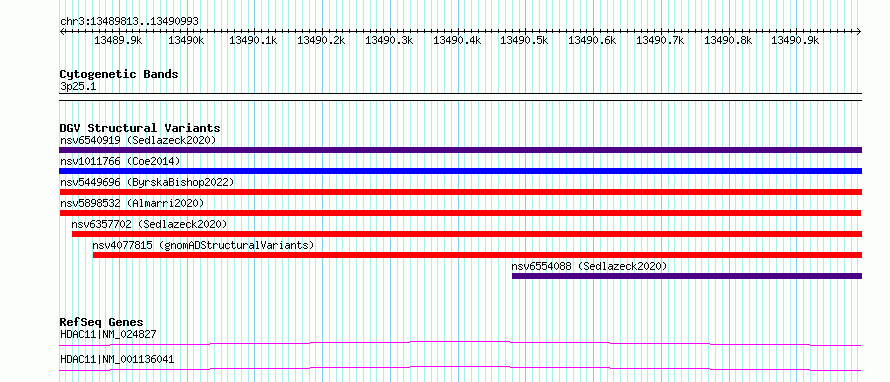
Task: Click the 13490.5k ruler tick label
Action: pyautogui.click(x=524, y=40)
